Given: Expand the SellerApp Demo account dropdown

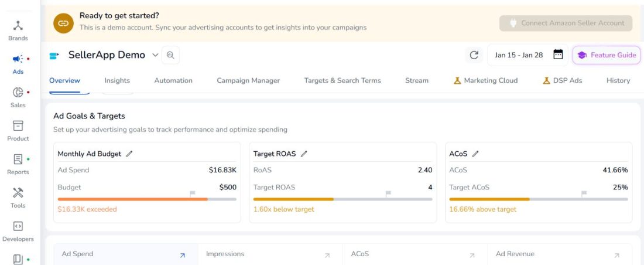Looking at the screenshot, I should [x=155, y=55].
